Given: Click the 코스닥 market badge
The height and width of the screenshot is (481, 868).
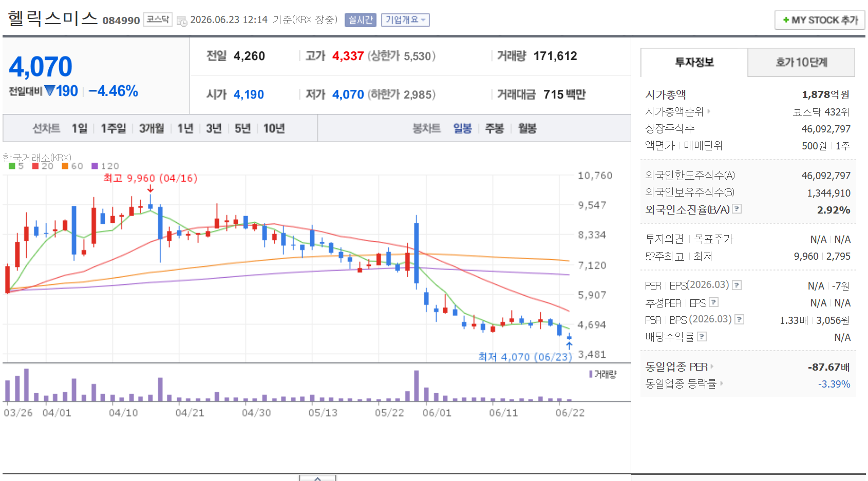Looking at the screenshot, I should [158, 20].
